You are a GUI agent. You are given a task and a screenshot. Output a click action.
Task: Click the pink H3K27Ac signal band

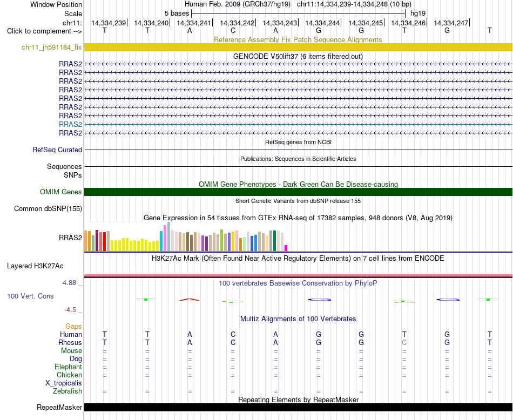[x=298, y=275]
